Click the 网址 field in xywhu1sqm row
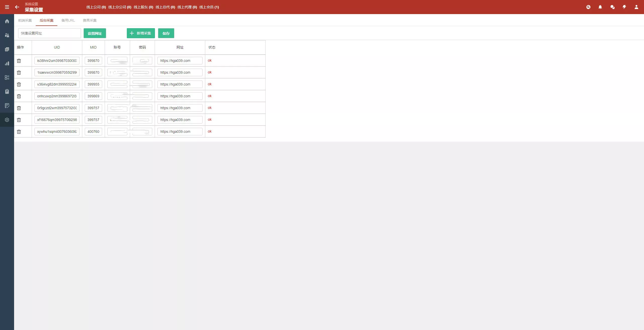Screen dimensions: 644x330 coord(180,132)
